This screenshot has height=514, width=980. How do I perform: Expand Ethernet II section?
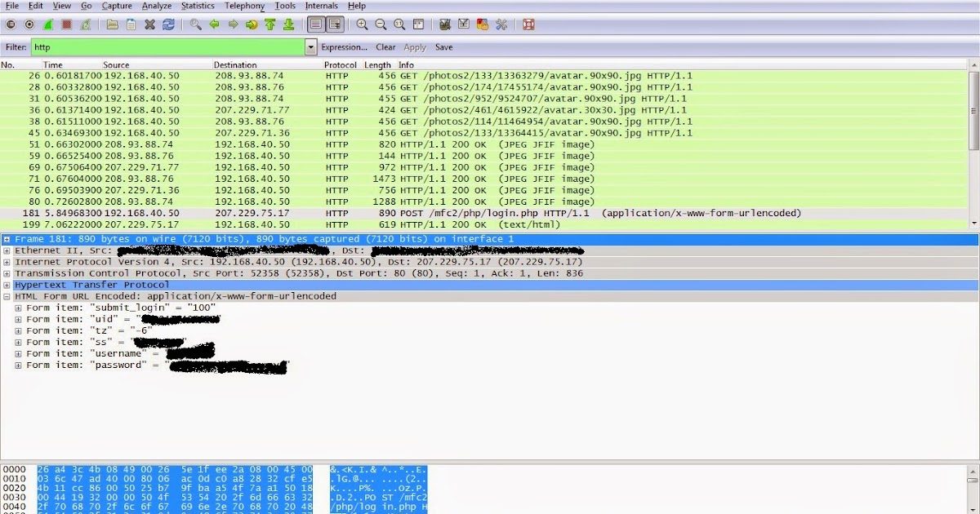[7, 250]
